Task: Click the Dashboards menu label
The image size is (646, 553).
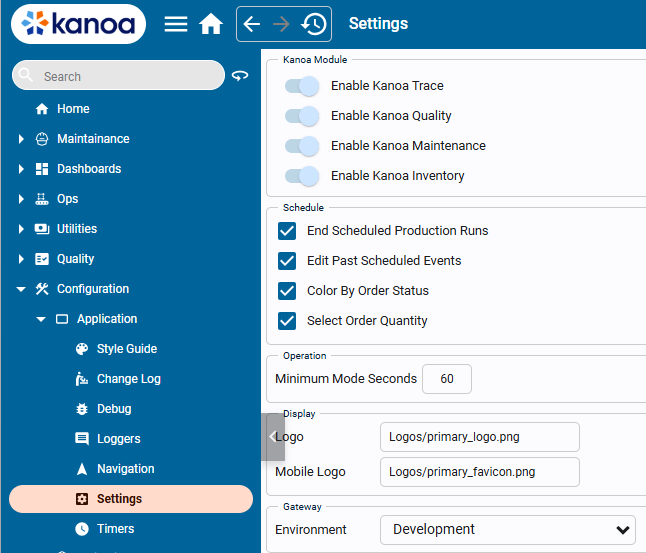Action: [89, 169]
